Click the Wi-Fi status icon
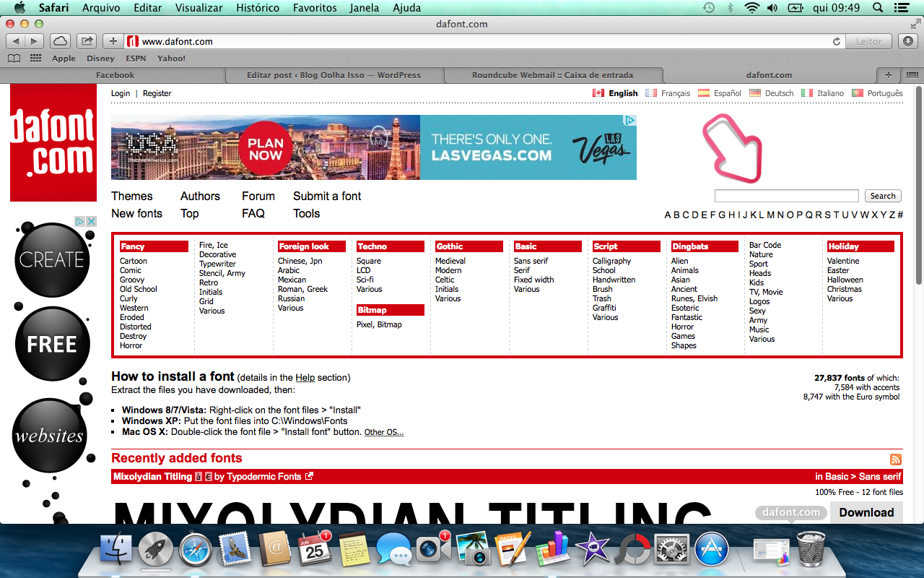This screenshot has height=578, width=924. pyautogui.click(x=752, y=7)
